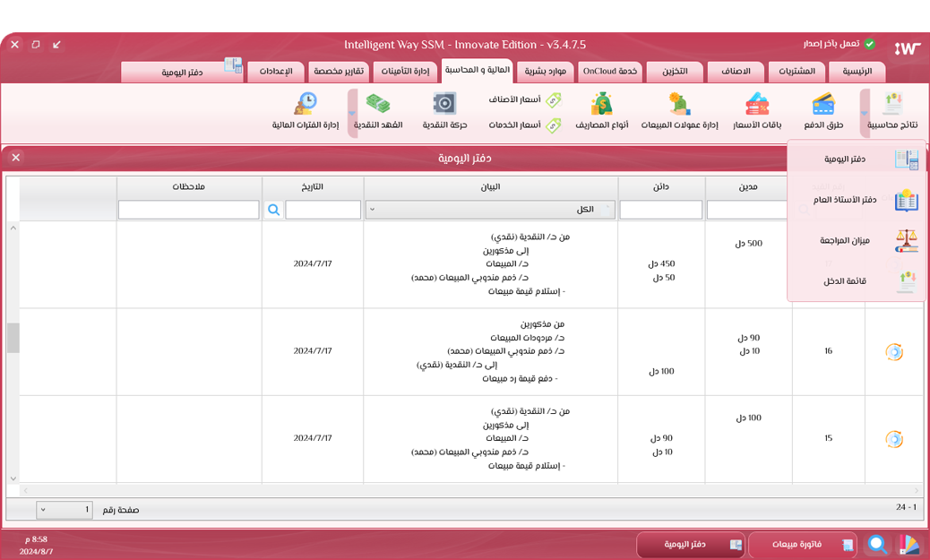The width and height of the screenshot is (930, 560).
Task: Switch to the خدمة OnCloud tab
Action: (610, 71)
